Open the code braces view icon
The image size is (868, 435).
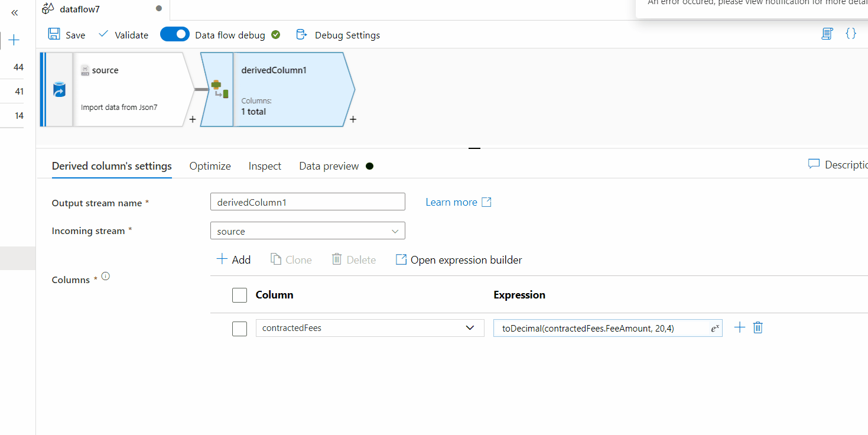click(851, 34)
